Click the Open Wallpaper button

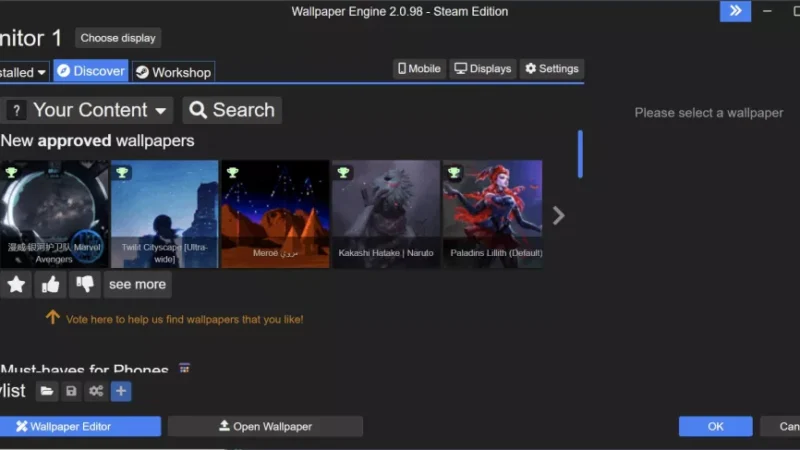point(265,426)
